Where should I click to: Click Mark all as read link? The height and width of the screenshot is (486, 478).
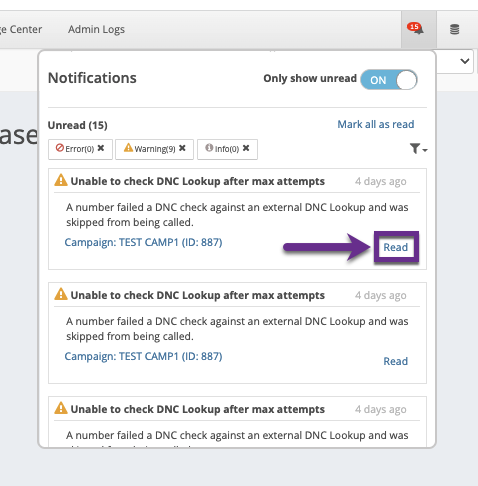376,124
